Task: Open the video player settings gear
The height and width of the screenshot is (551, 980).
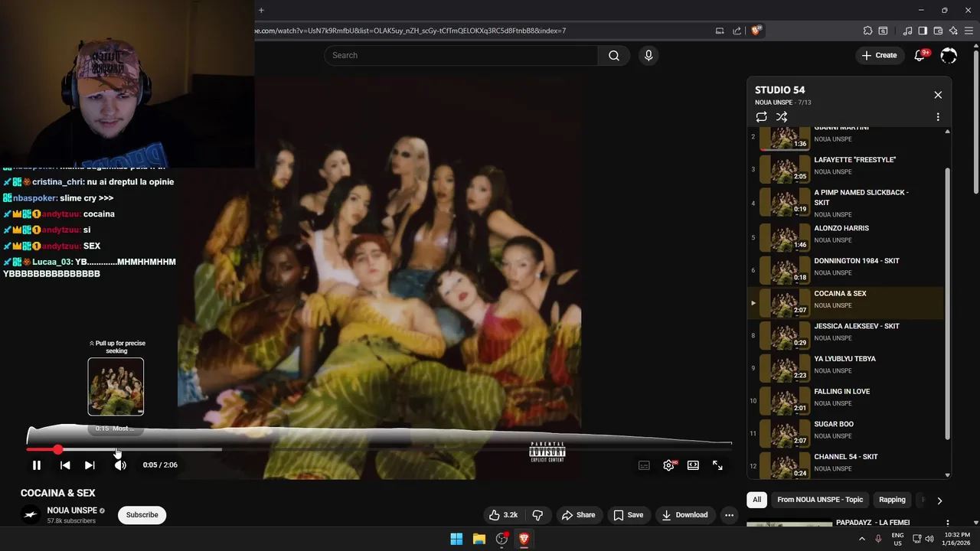Action: point(668,465)
